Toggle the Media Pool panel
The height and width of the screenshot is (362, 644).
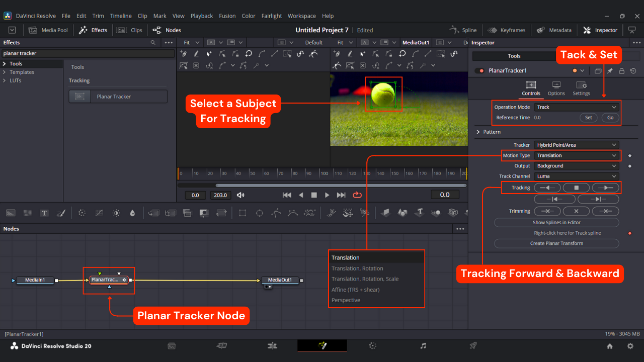point(48,30)
